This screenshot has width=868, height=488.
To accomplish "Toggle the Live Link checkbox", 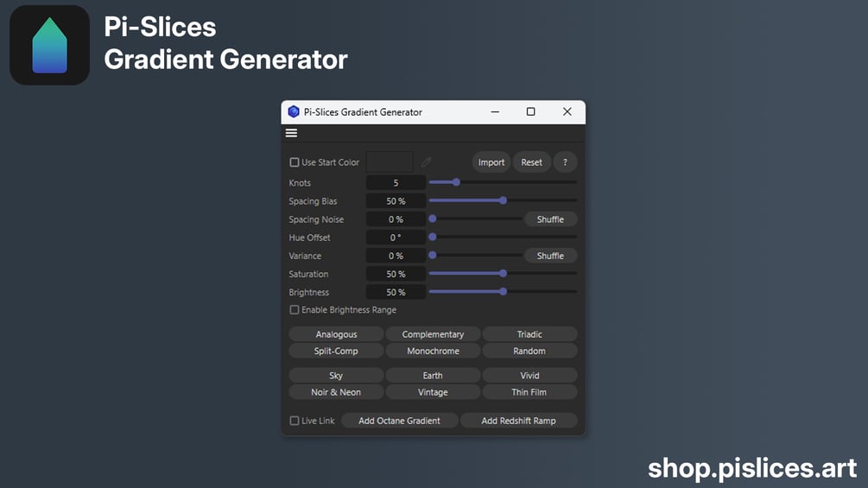I will [x=295, y=421].
